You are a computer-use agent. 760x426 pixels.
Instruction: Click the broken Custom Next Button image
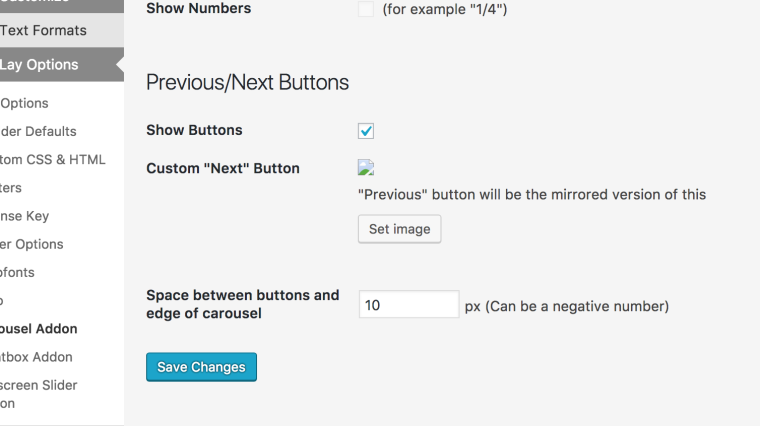tap(366, 168)
